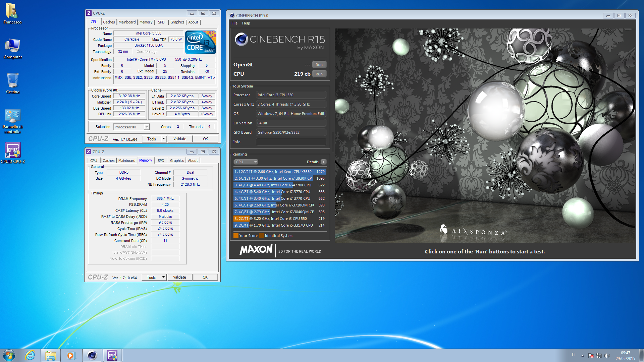Select ranking entry Intel Core i7-4770K

click(279, 185)
